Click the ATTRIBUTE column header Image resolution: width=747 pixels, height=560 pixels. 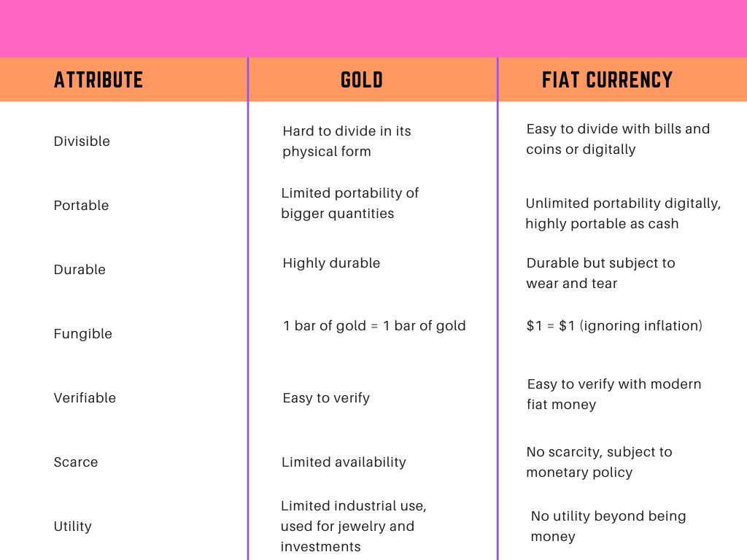pyautogui.click(x=98, y=79)
